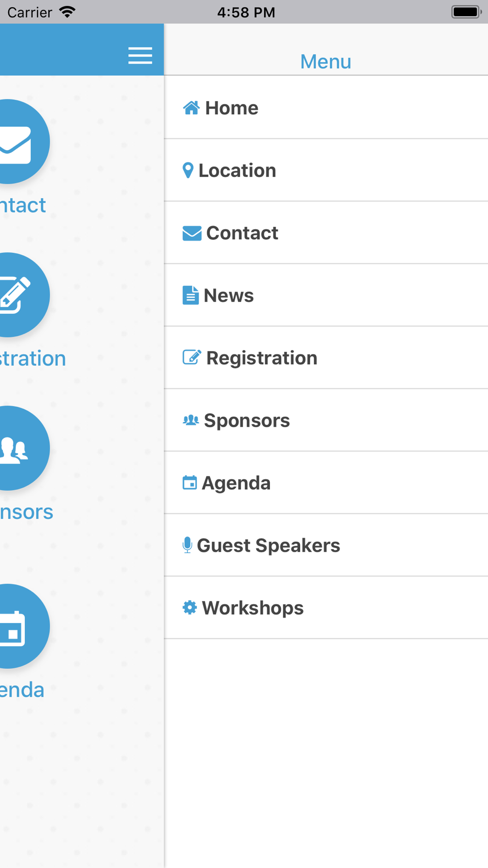Tap the pencil edit icon beside Registration
The image size is (488, 868).
[x=192, y=357]
